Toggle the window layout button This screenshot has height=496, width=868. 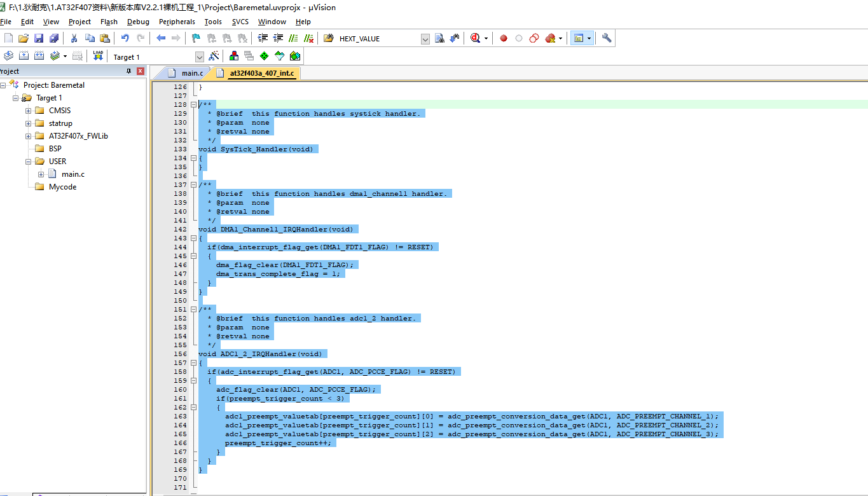(578, 38)
